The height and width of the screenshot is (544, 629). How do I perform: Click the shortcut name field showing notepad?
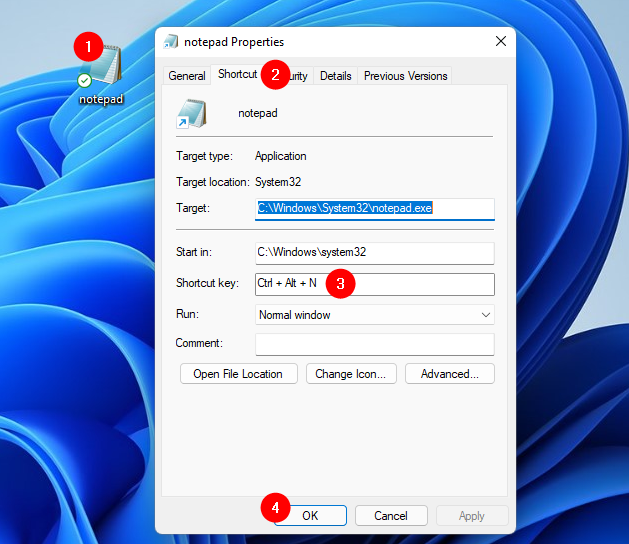pos(258,113)
